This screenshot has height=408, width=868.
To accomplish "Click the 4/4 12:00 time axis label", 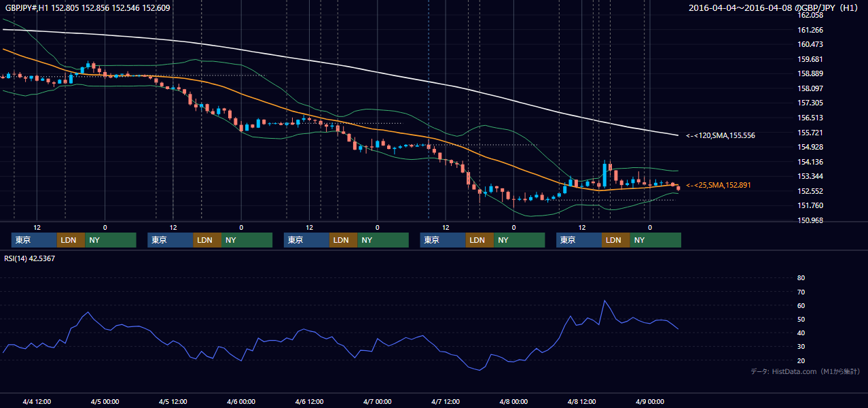I will pos(37,401).
